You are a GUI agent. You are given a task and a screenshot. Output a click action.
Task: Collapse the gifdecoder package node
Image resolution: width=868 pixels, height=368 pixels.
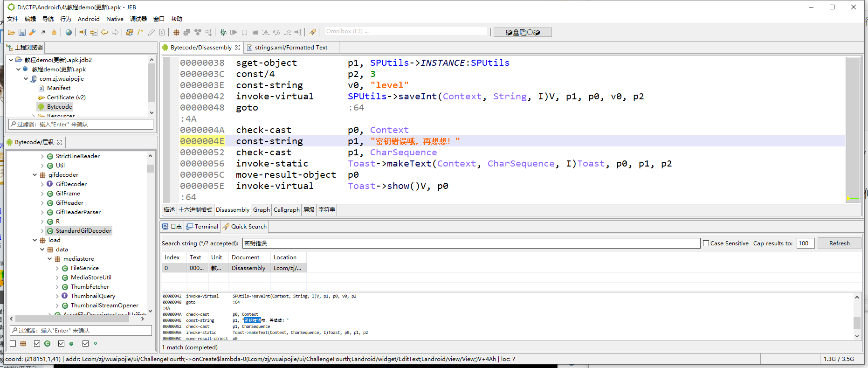pyautogui.click(x=35, y=175)
